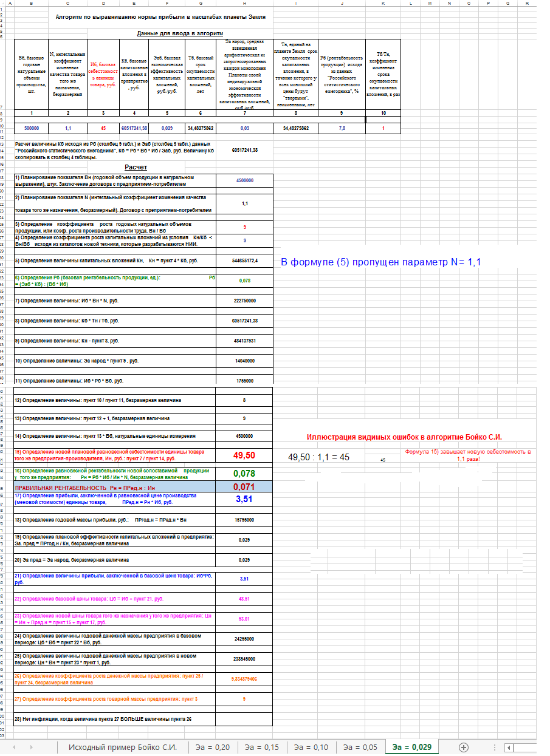Select the orange 9,834879406 value in step 26

pos(244,679)
